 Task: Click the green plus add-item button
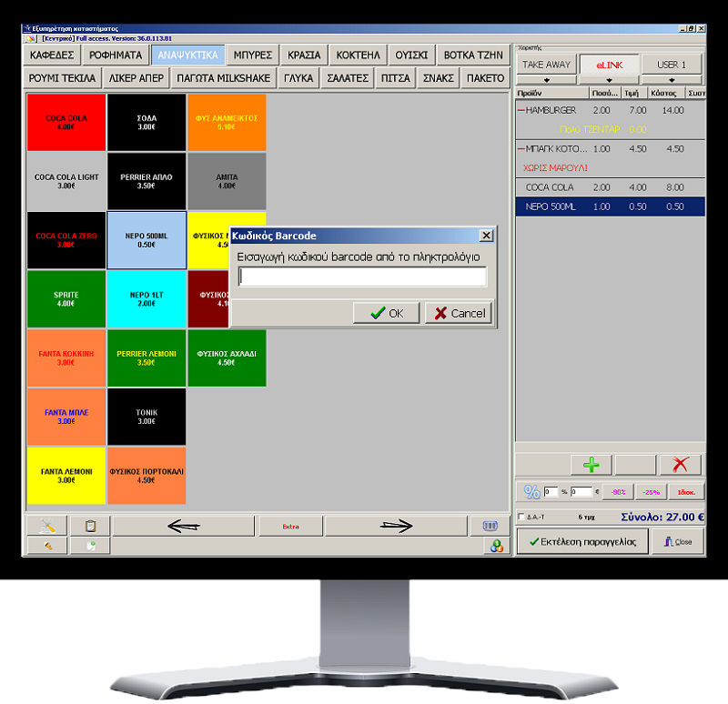click(x=591, y=465)
